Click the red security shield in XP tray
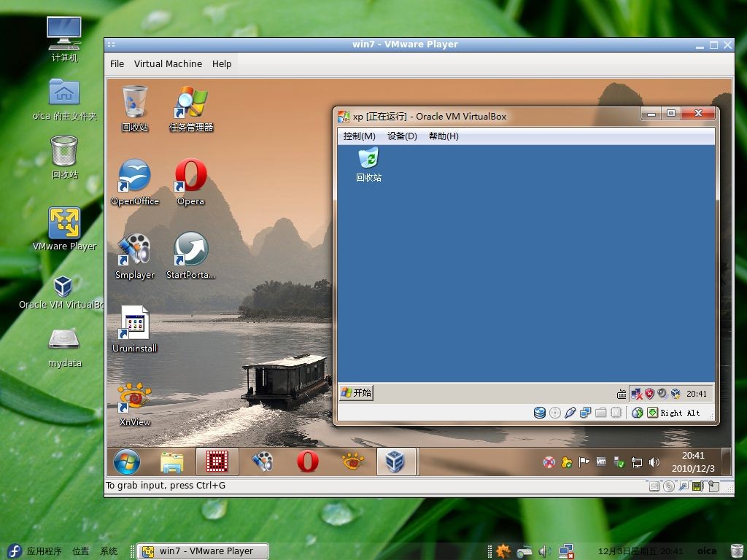 point(649,393)
